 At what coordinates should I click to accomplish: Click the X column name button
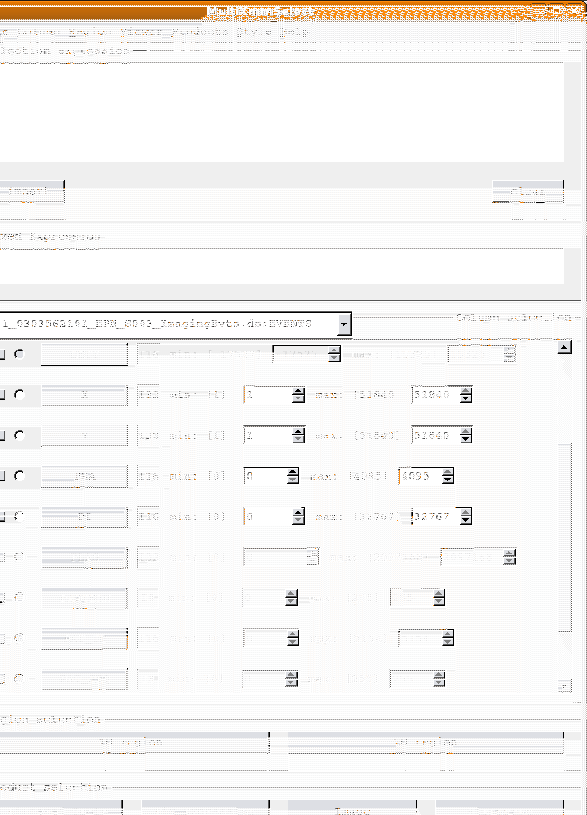point(84,395)
